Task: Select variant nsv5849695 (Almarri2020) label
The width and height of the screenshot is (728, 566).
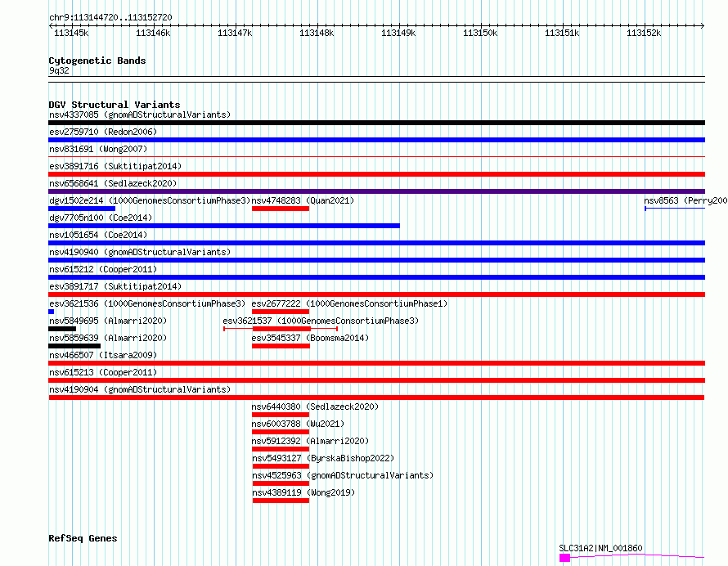Action: pyautogui.click(x=108, y=321)
